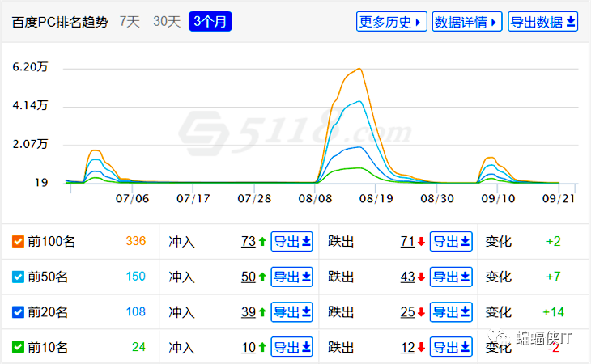The height and width of the screenshot is (364, 591).
Task: Click the 08/19 date label on chart axis
Action: pyautogui.click(x=376, y=198)
